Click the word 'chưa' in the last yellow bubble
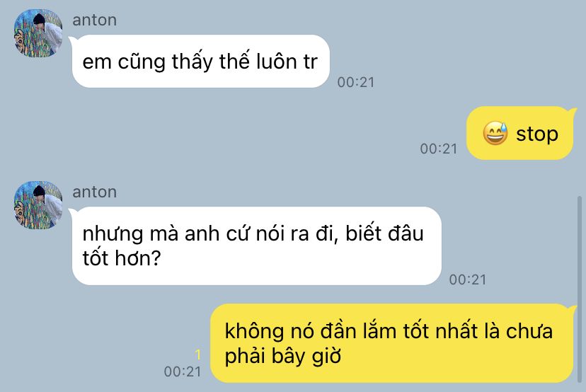Viewport: 586px width, 392px height. tap(529, 331)
